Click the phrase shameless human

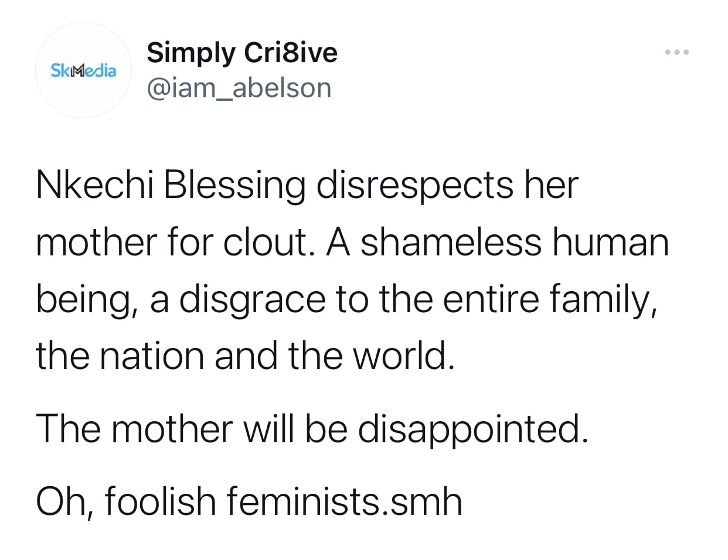[514, 242]
